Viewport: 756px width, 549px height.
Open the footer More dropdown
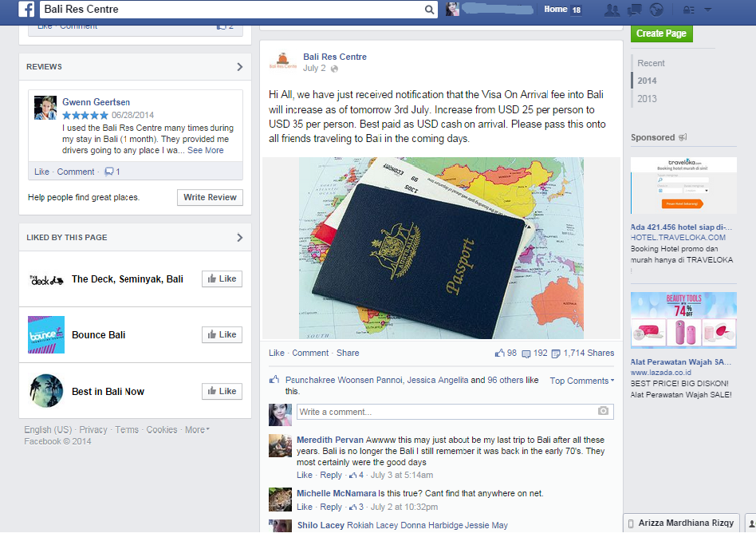click(197, 430)
